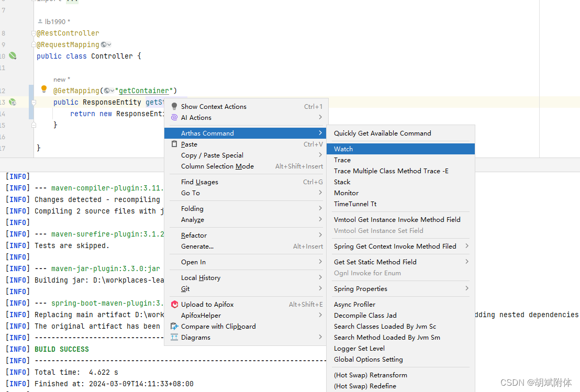Click BUILD SUCCESS text in console

tap(61, 349)
